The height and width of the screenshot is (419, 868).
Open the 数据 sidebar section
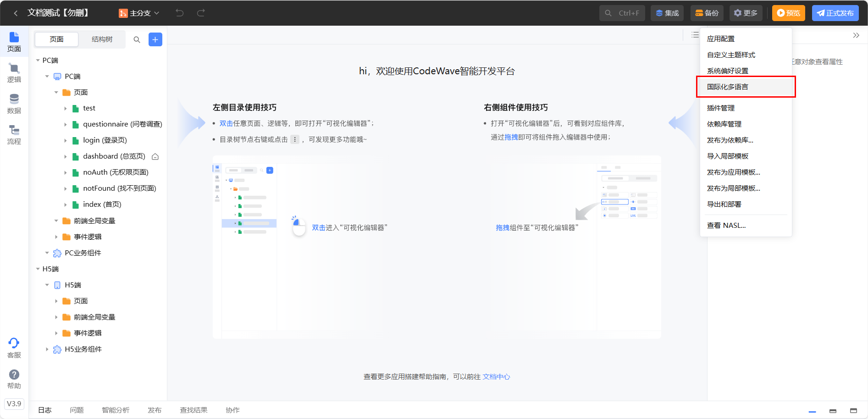point(14,104)
